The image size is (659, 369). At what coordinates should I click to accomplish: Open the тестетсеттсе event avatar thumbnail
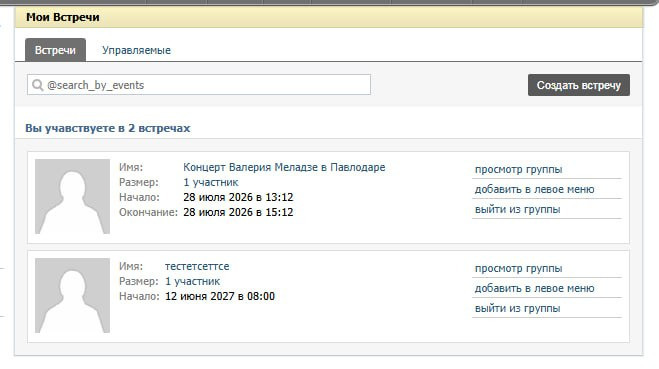coord(72,295)
